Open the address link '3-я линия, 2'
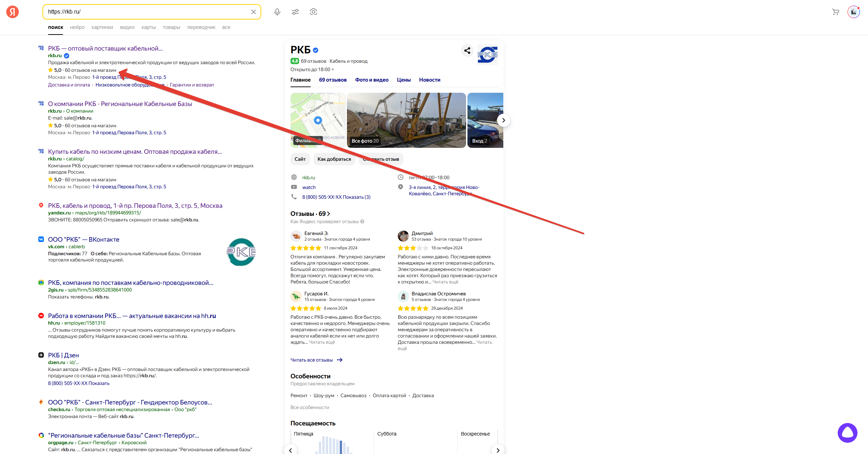Image resolution: width=868 pixels, height=454 pixels. pos(444,190)
